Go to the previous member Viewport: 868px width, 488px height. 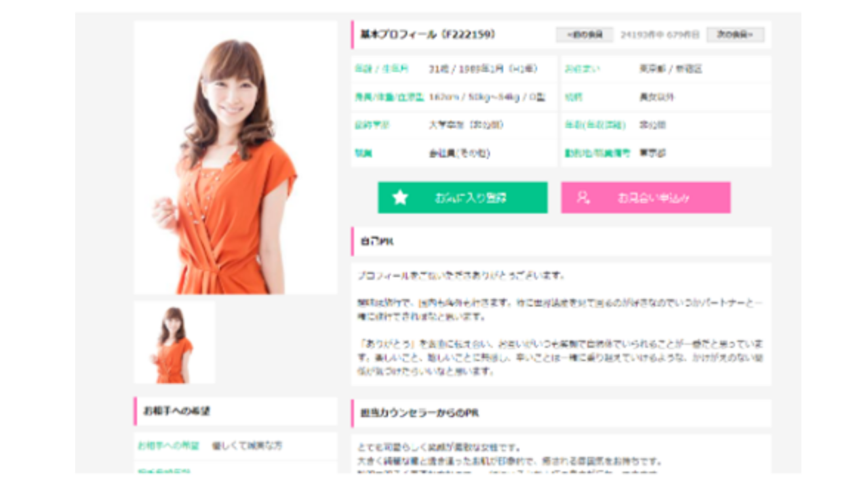coord(585,35)
